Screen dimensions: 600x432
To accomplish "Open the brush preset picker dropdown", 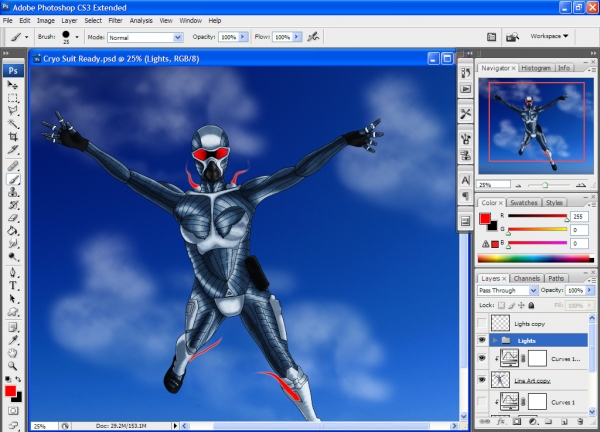I will tap(77, 37).
